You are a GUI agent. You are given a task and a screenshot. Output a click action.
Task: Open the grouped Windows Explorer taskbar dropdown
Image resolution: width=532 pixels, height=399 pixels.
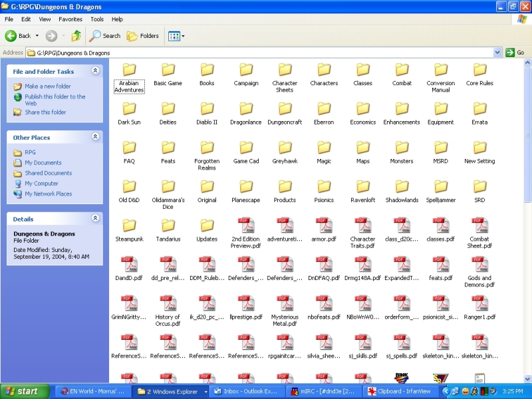click(x=205, y=392)
